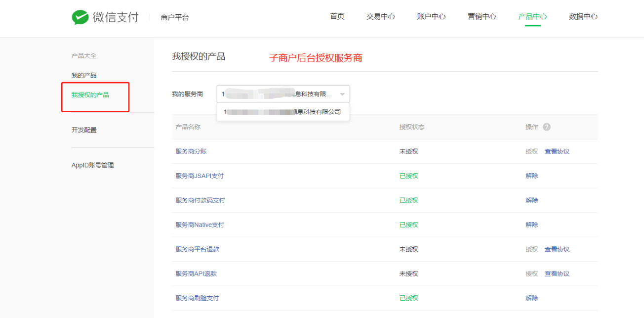Click the help question mark icon beside 操作

(x=546, y=127)
